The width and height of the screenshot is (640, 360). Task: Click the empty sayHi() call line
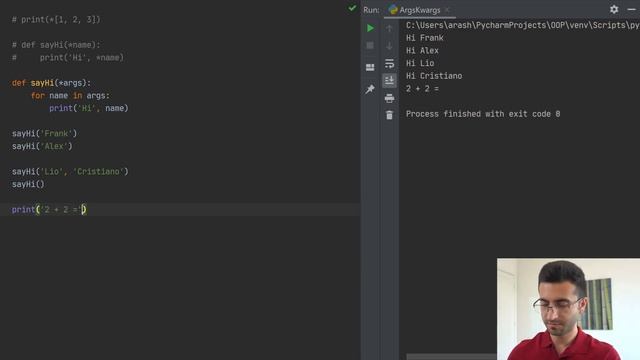pyautogui.click(x=28, y=184)
